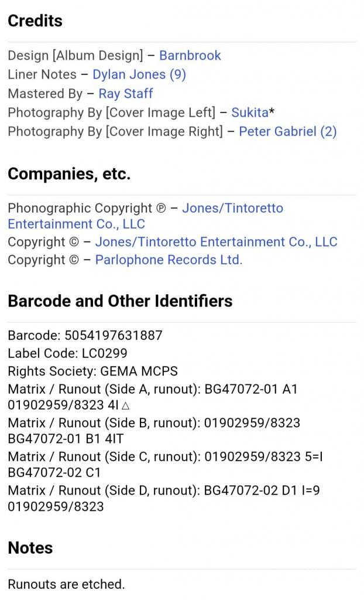The image size is (364, 600).
Task: Click the "Companies, etc." heading
Action: click(x=69, y=174)
